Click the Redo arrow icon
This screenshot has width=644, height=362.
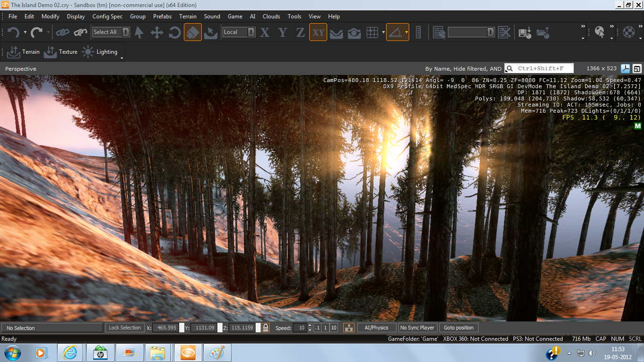36,32
